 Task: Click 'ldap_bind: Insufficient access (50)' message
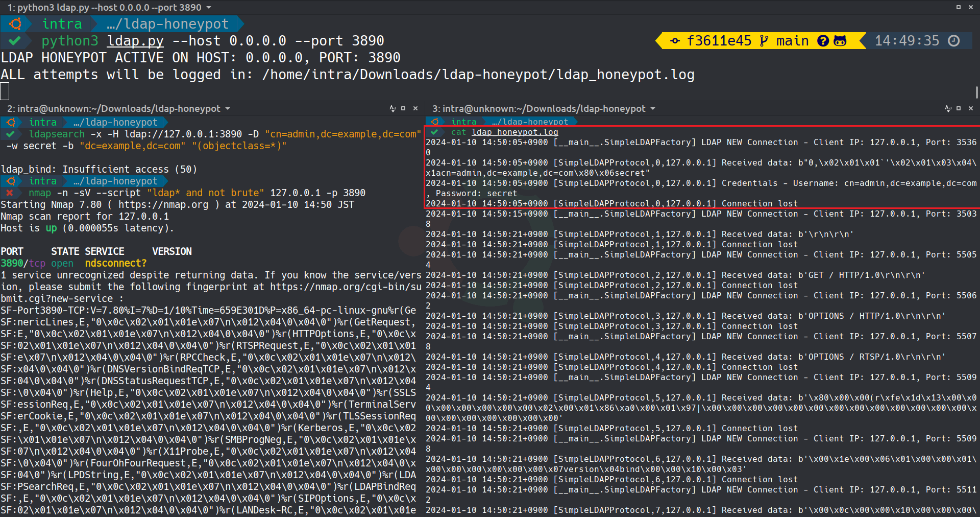click(99, 169)
